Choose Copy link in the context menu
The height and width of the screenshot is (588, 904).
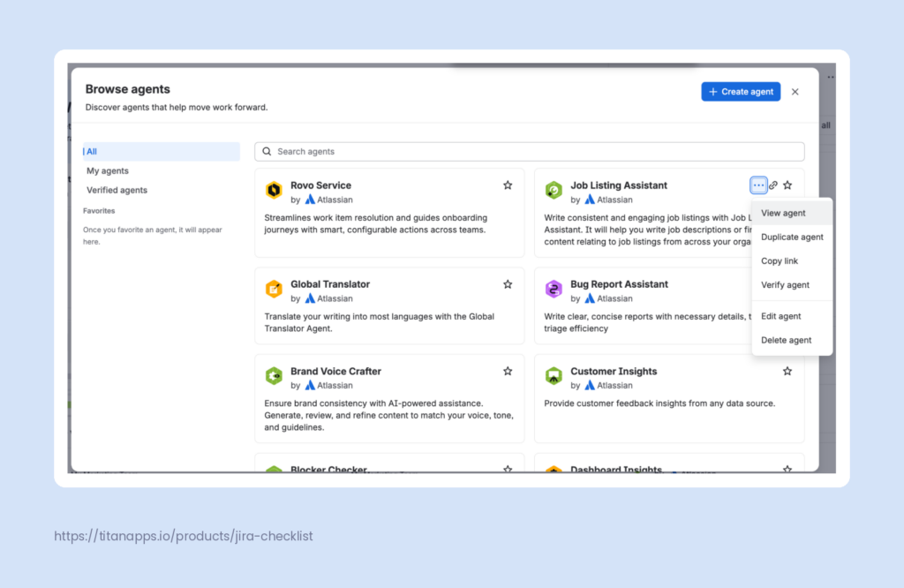tap(792, 260)
